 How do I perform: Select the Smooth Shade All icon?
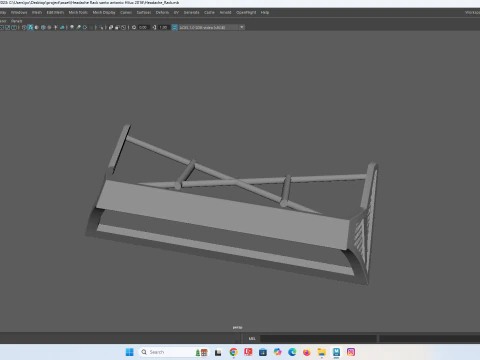30,27
